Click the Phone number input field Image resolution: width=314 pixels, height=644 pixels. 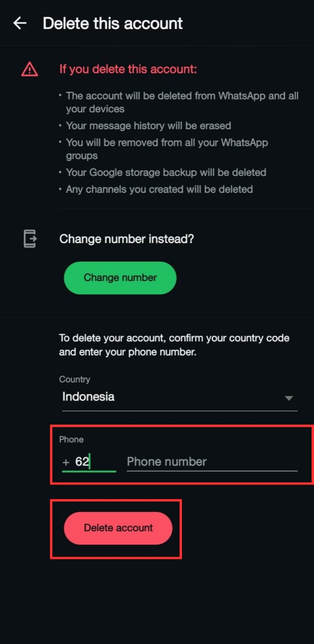pyautogui.click(x=212, y=462)
